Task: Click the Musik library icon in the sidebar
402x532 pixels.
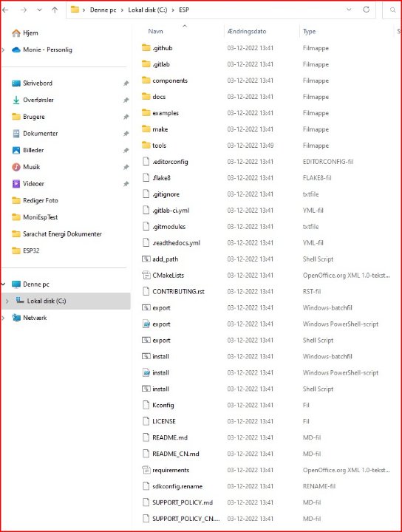Action: point(16,167)
